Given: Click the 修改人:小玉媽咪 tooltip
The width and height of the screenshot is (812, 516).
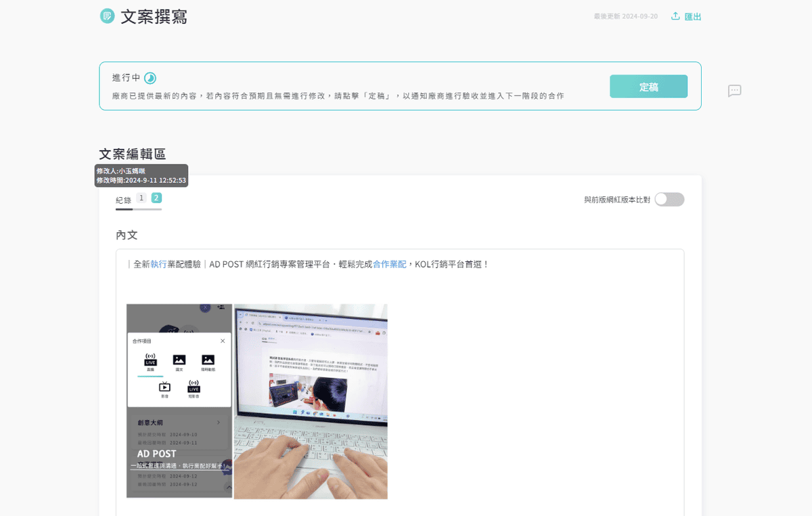Looking at the screenshot, I should pyautogui.click(x=141, y=175).
